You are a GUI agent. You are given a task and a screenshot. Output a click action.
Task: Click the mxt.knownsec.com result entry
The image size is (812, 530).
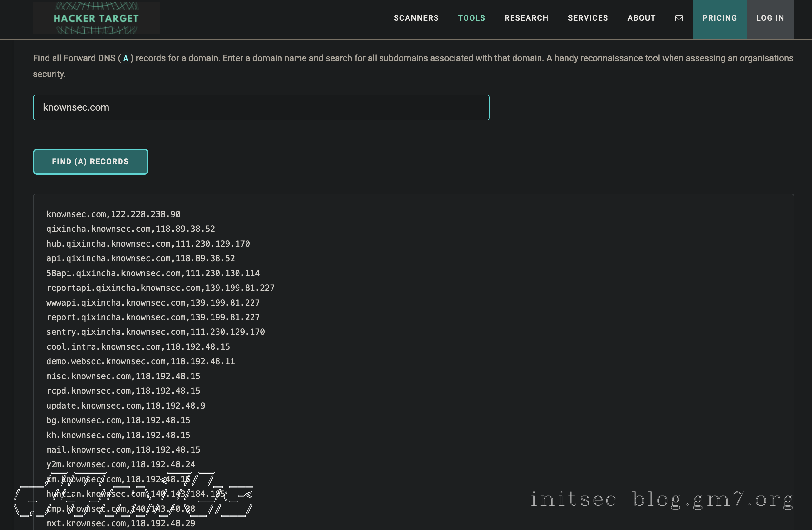click(x=121, y=523)
